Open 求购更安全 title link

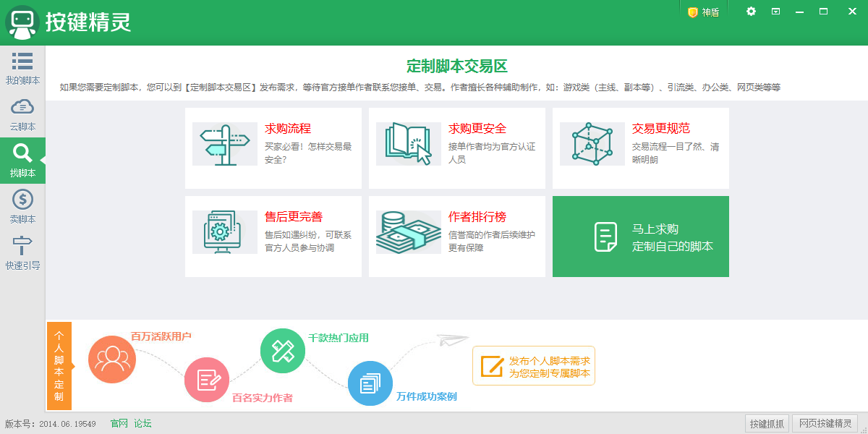[x=477, y=129]
